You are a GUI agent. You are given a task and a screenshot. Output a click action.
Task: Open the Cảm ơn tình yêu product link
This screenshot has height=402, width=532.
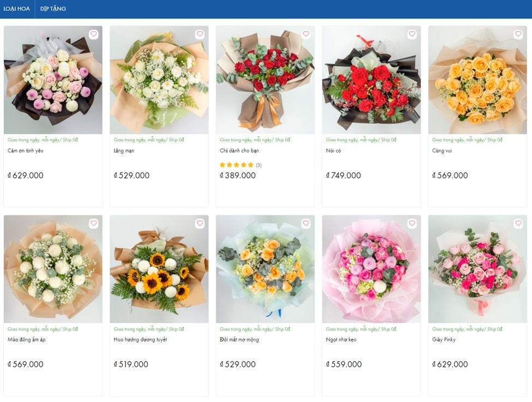click(26, 151)
